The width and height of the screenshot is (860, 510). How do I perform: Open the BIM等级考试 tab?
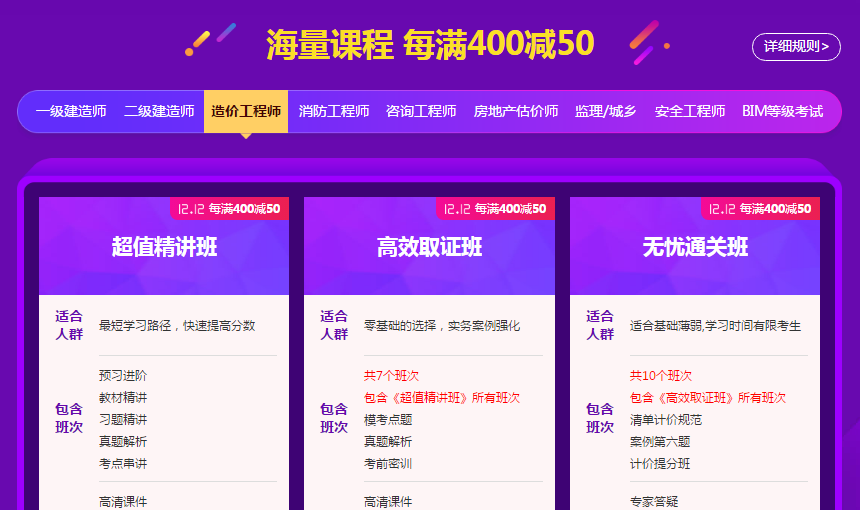tap(783, 111)
